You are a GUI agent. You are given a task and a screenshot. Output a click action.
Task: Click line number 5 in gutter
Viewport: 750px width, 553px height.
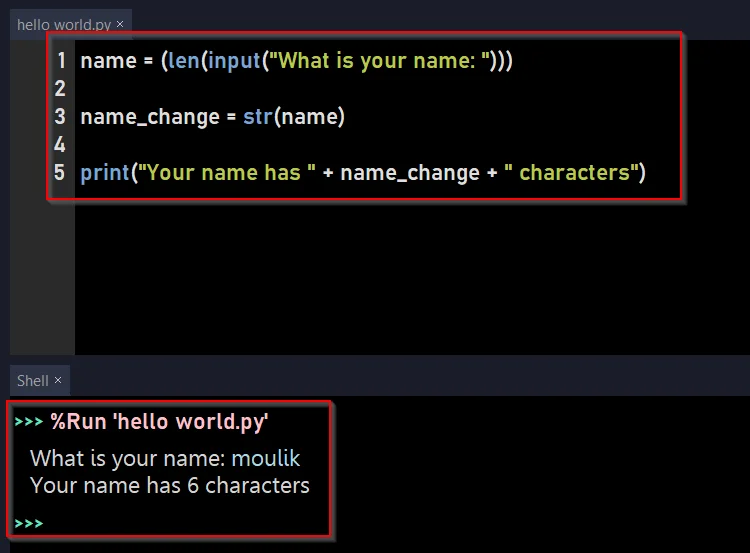point(60,172)
